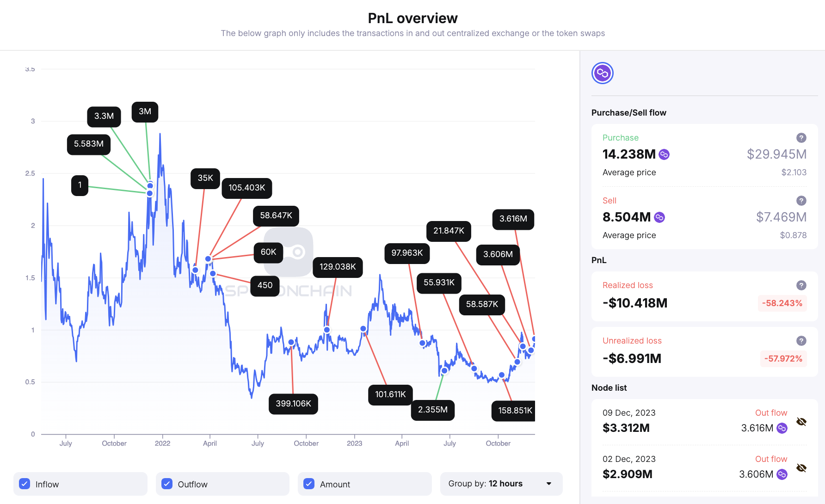Disable the Outflow checkbox

tap(166, 484)
